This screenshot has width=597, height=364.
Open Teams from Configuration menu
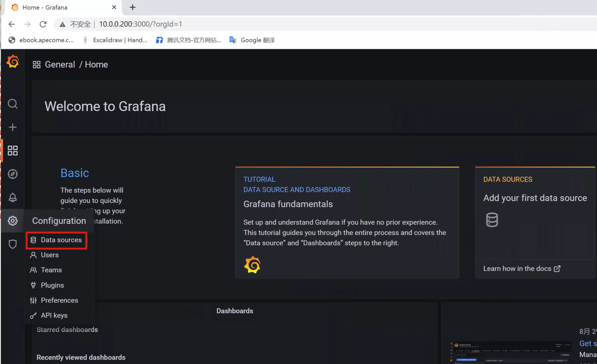(x=51, y=270)
